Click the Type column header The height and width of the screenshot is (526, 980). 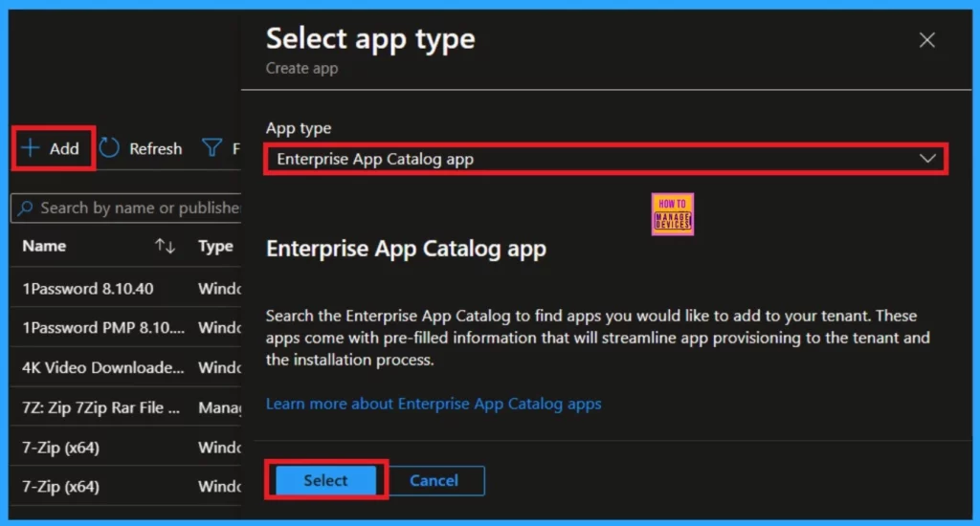point(215,246)
